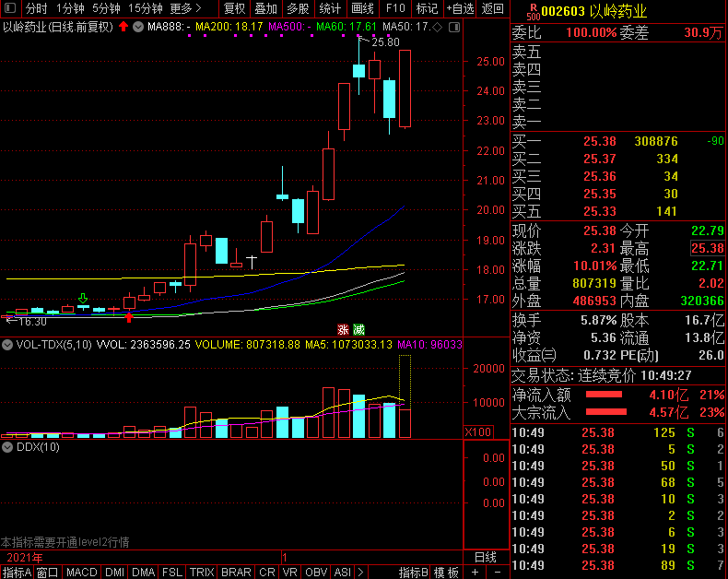Click the red up arrow beside chart title
728x579 pixels.
[123, 26]
